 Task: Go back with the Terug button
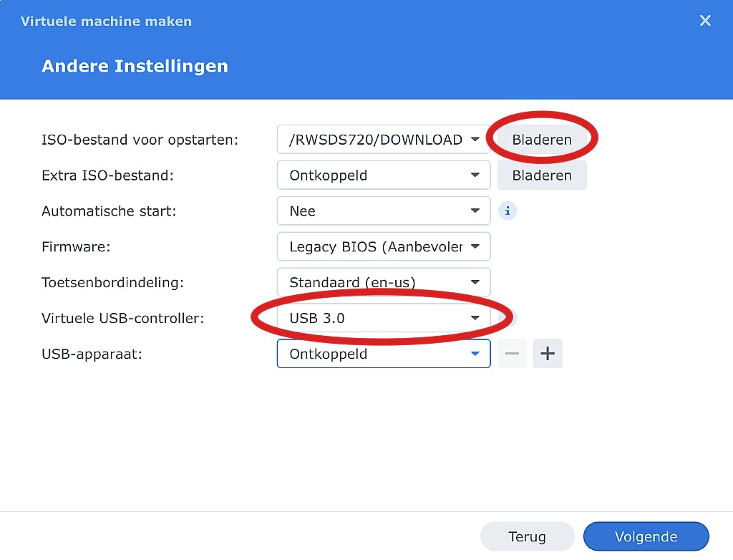(527, 536)
